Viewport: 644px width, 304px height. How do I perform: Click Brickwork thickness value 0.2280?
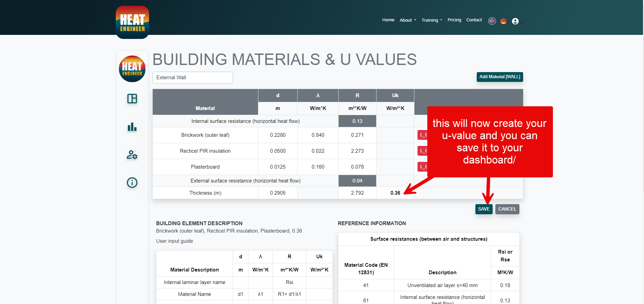pyautogui.click(x=278, y=135)
